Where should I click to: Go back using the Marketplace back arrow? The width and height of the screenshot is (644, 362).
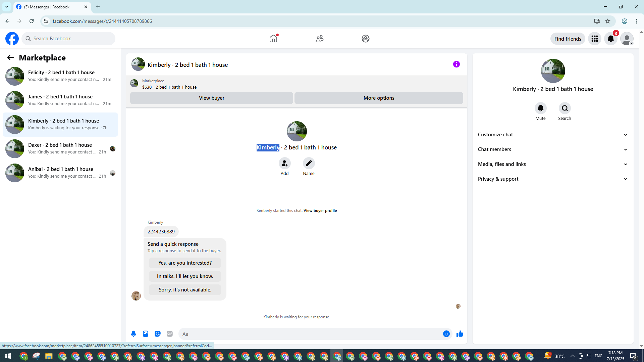coord(10,57)
